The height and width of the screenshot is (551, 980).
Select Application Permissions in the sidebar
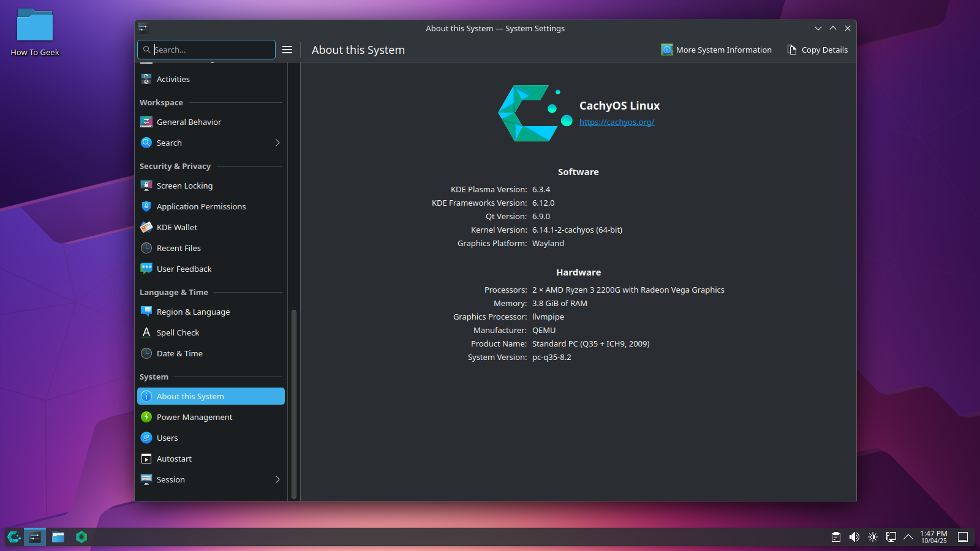click(x=202, y=206)
